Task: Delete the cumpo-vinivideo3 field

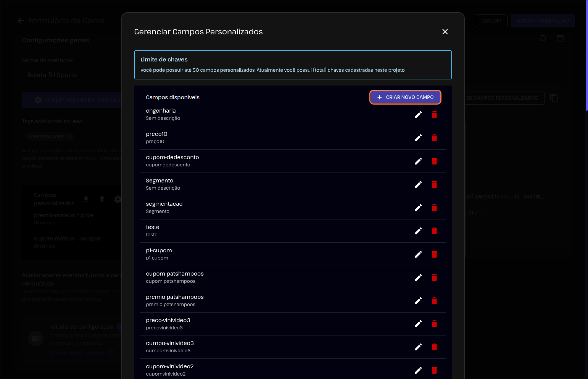Action: (434, 347)
